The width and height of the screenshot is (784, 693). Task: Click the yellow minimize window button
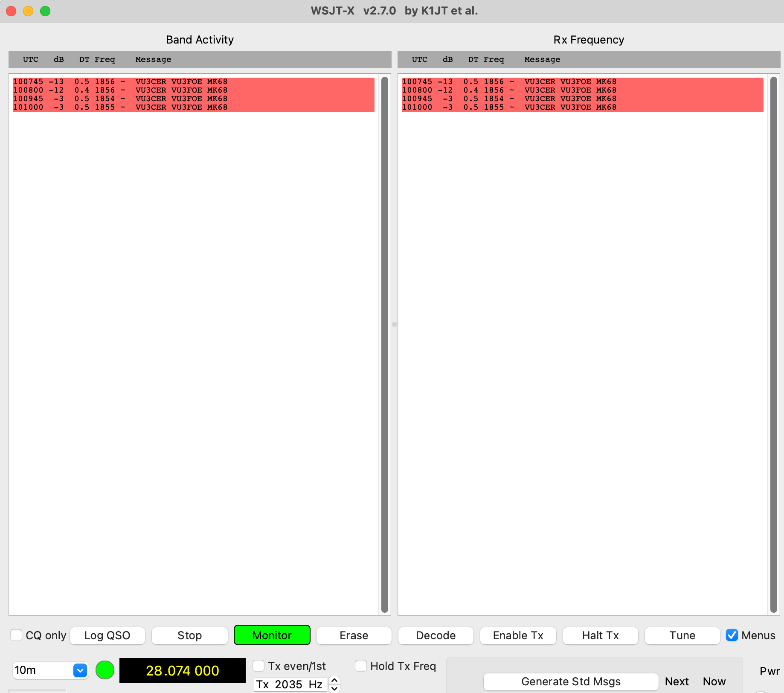(x=28, y=11)
